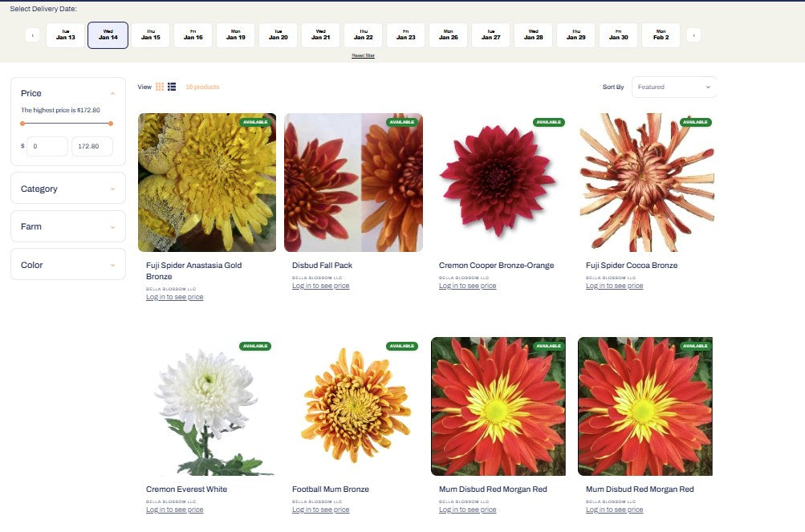
Task: Click the minimum price input field
Action: coord(47,146)
